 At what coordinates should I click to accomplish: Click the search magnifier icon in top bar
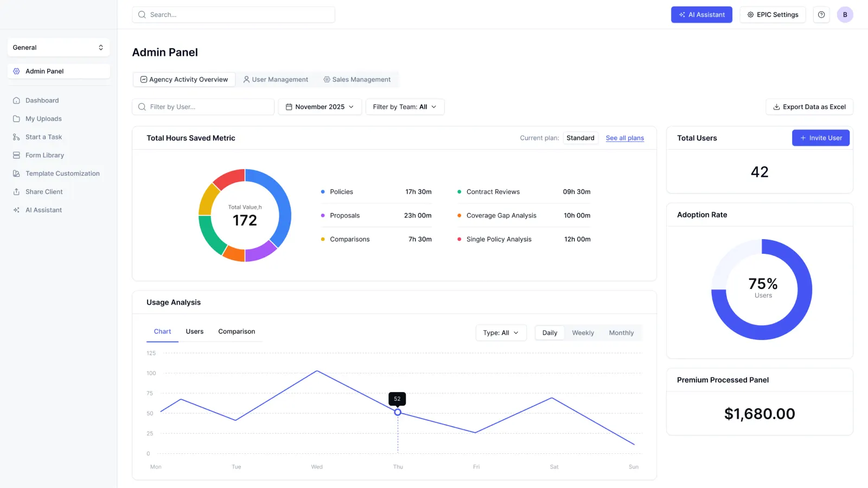(142, 15)
